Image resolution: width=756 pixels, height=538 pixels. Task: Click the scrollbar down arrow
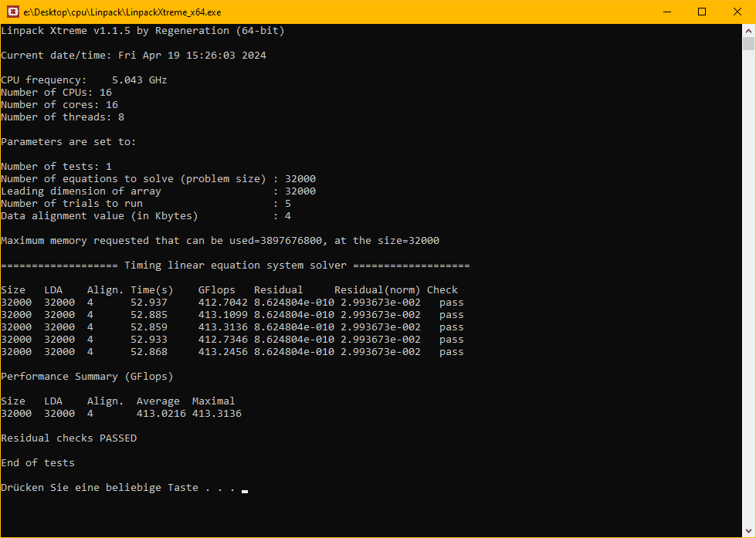(x=748, y=531)
